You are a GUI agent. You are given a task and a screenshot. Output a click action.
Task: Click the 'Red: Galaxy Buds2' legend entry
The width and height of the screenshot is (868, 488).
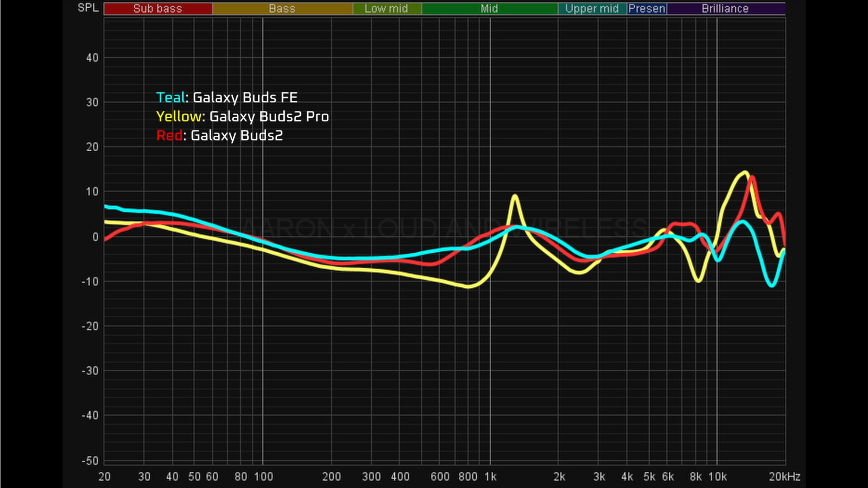point(219,136)
